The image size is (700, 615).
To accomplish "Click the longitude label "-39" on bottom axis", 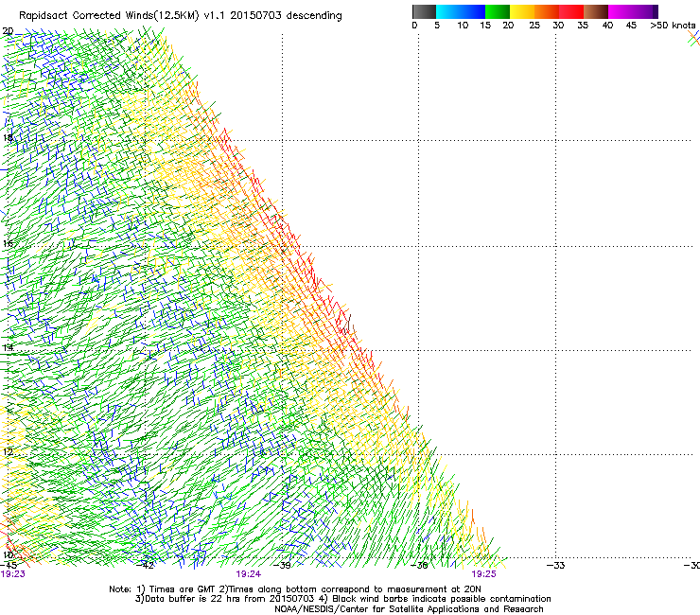I will 282,566.
